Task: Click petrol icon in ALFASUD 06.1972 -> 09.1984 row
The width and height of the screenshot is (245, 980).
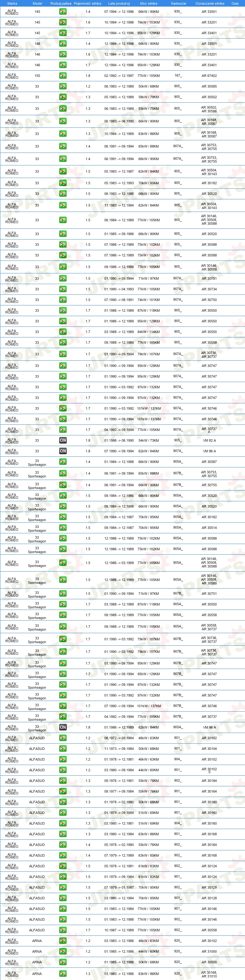Action: click(63, 738)
